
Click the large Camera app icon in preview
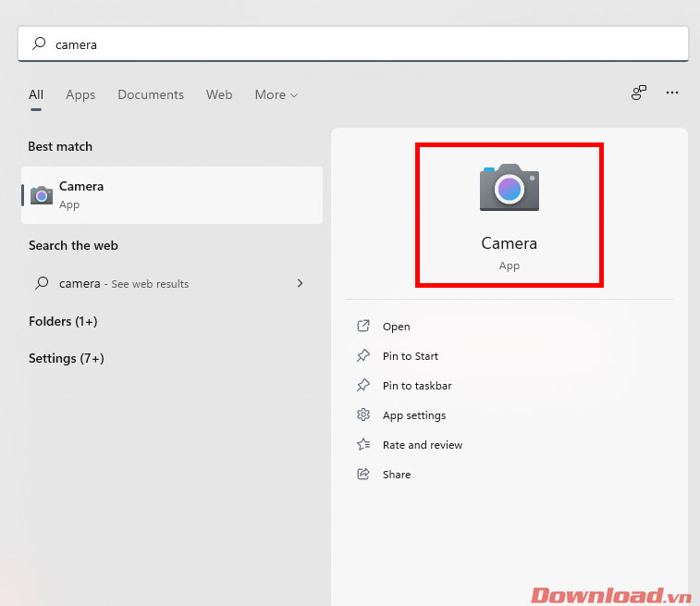click(509, 188)
